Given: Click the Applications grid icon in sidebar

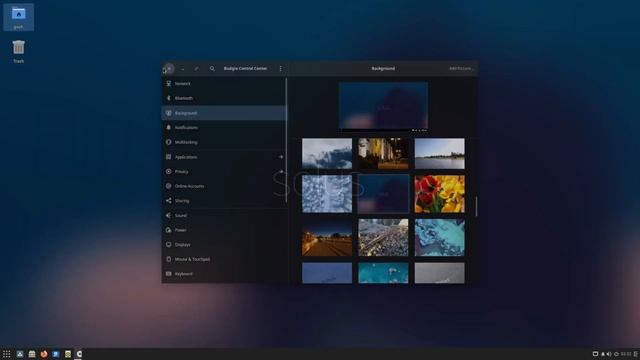Looking at the screenshot, I should coord(169,157).
